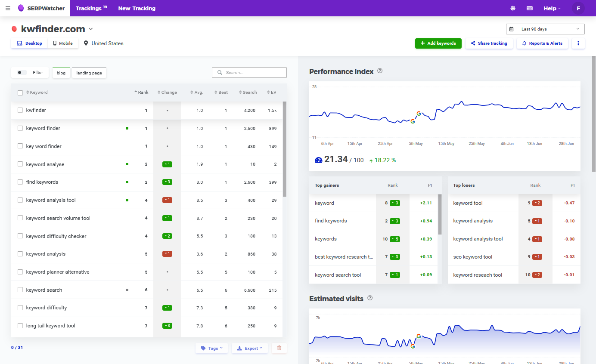Check the keyword analyse row
596x364 pixels.
20,164
